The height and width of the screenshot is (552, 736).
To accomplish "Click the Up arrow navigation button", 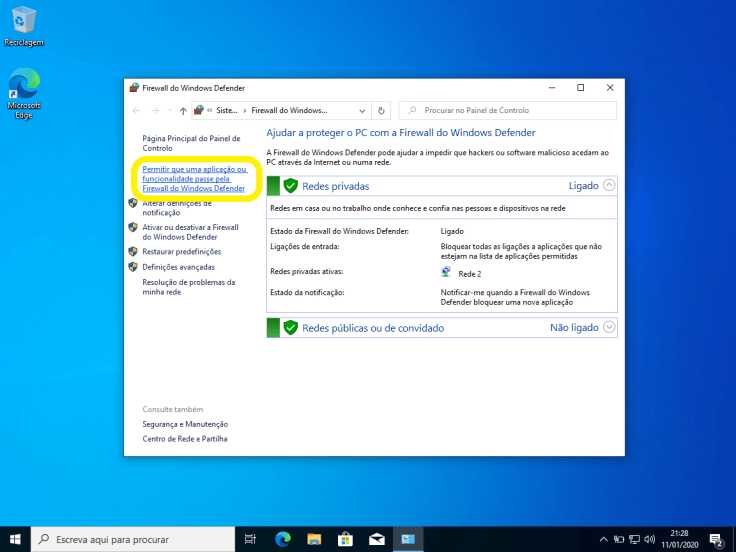I will (x=183, y=111).
